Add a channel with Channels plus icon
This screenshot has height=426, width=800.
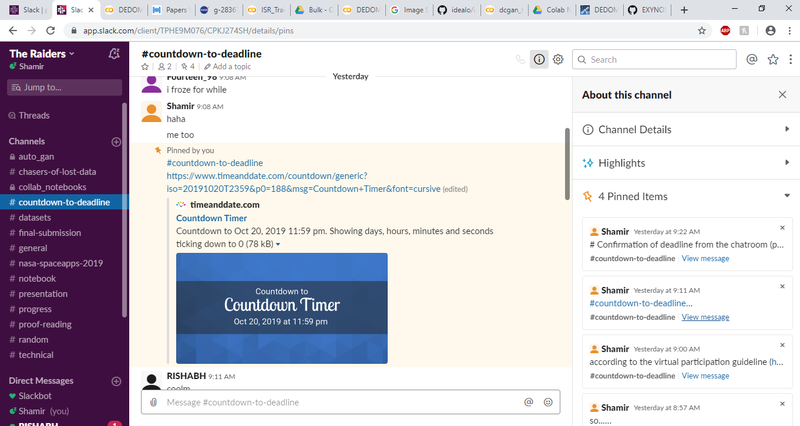click(x=116, y=142)
